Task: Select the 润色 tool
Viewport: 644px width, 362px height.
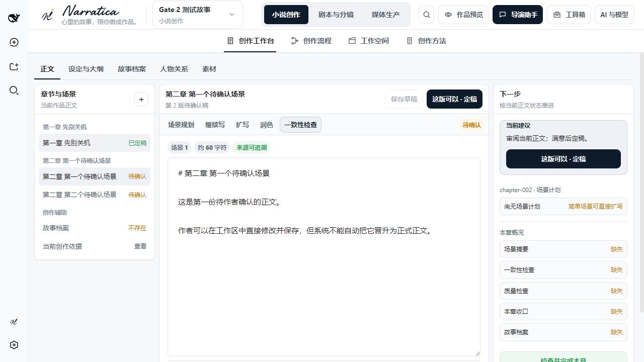Action: (x=267, y=125)
